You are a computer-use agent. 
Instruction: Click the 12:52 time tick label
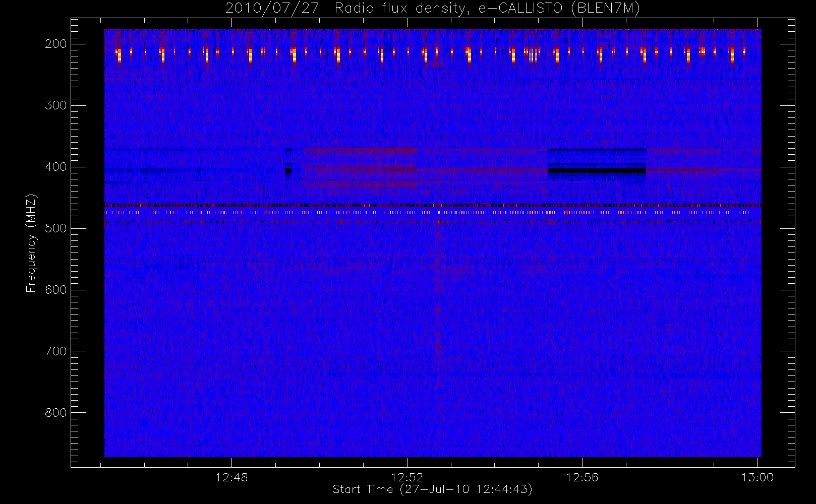(407, 477)
